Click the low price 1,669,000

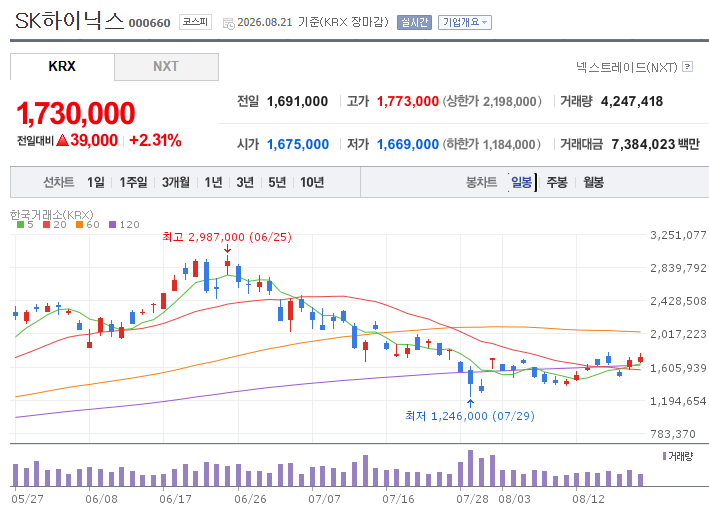pyautogui.click(x=408, y=144)
